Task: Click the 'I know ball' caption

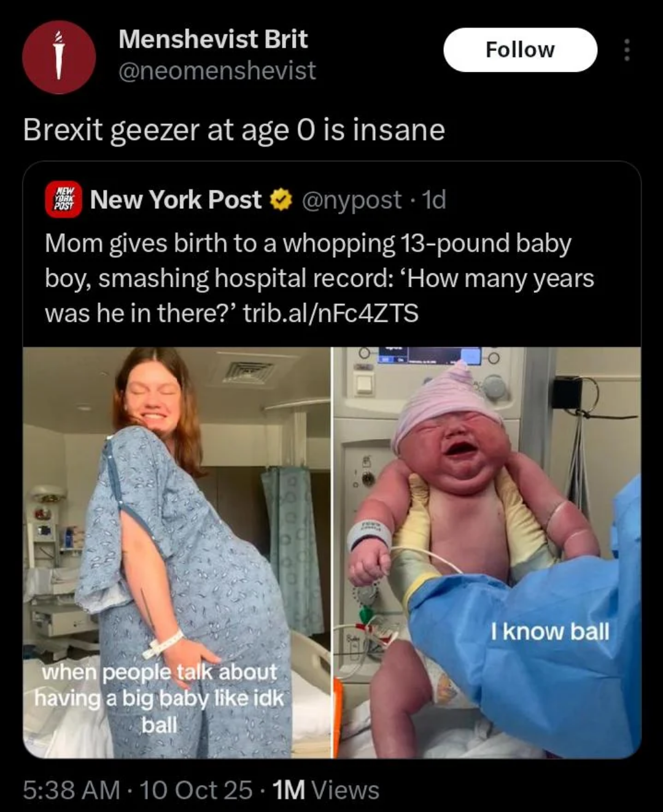Action: click(549, 631)
